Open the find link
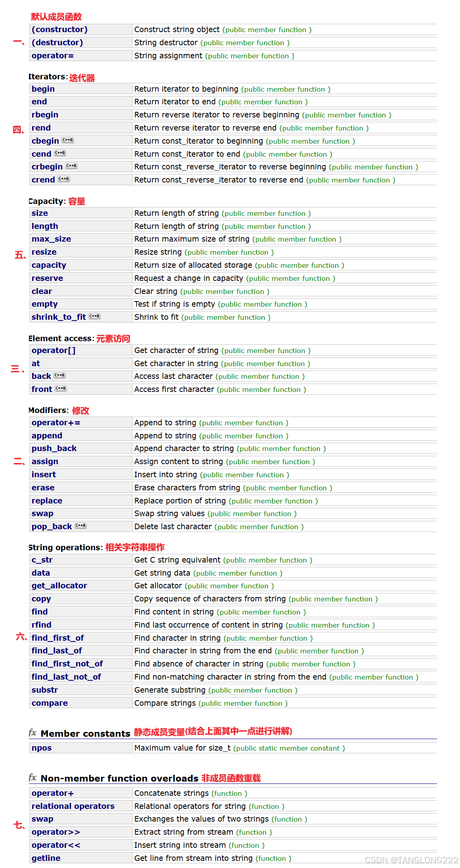 pyautogui.click(x=40, y=612)
